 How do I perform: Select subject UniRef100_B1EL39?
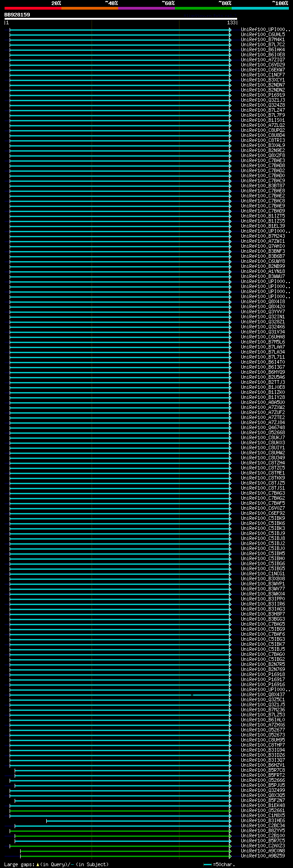263,226
